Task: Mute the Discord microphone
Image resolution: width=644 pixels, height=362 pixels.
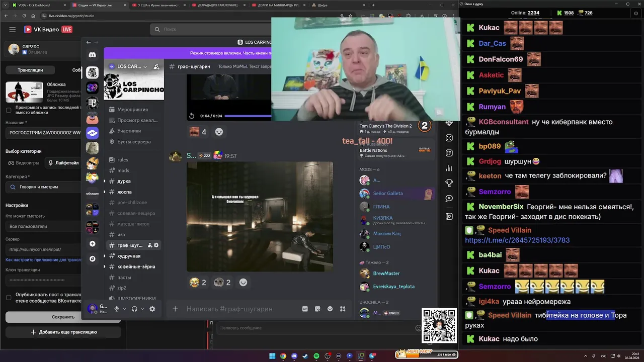Action: click(117, 309)
